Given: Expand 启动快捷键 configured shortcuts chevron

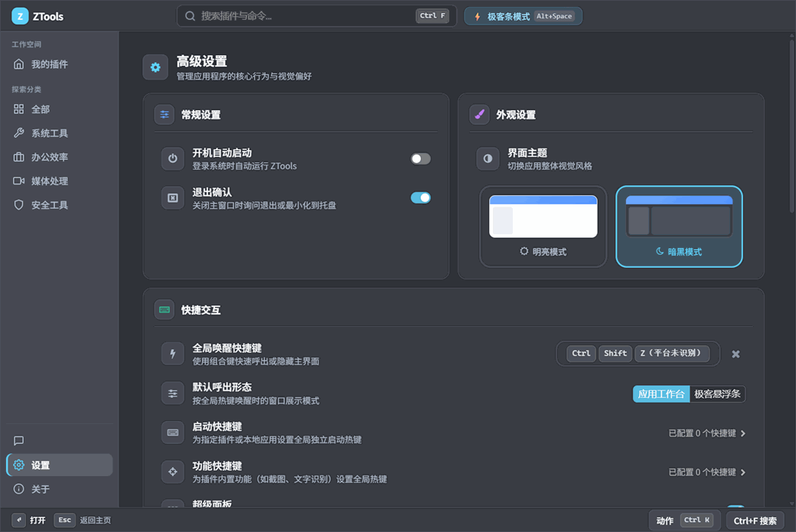Looking at the screenshot, I should pos(743,433).
